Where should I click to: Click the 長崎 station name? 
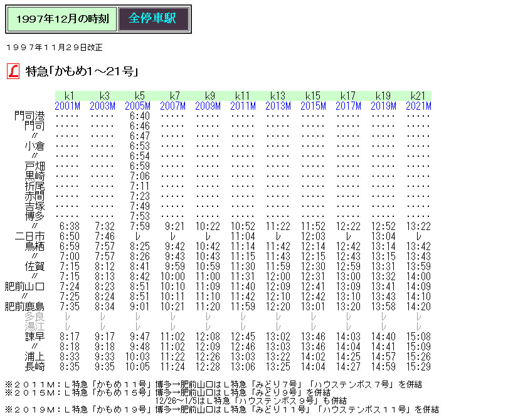(34, 367)
